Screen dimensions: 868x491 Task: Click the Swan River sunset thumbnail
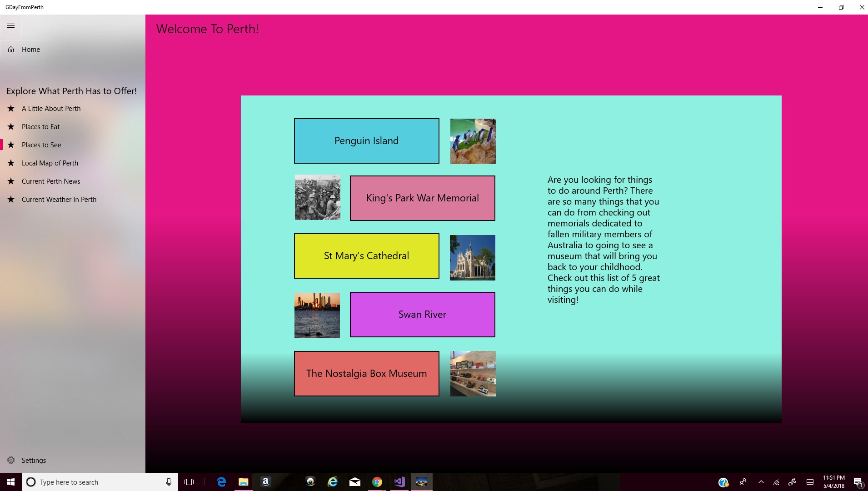[x=317, y=316]
